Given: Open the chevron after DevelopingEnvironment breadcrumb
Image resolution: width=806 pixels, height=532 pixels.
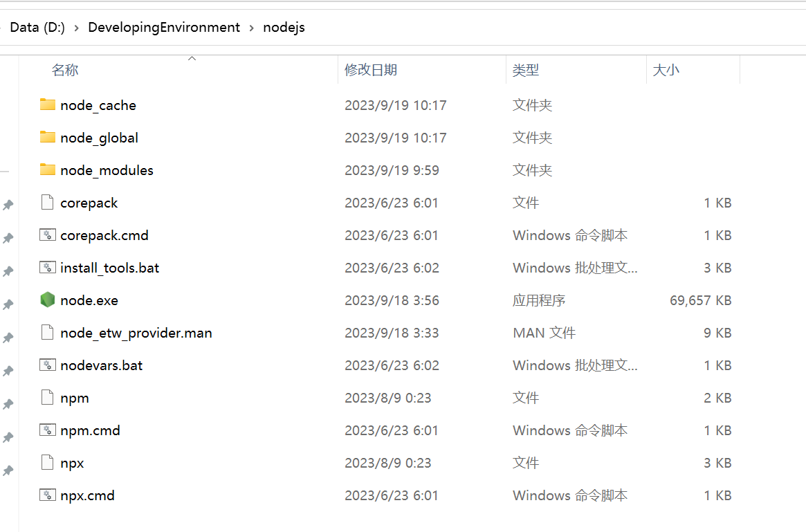Looking at the screenshot, I should (x=251, y=28).
